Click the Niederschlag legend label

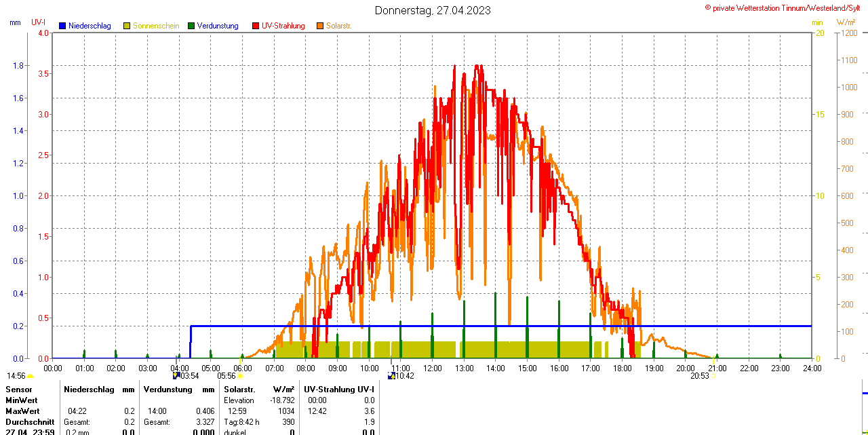(x=90, y=26)
